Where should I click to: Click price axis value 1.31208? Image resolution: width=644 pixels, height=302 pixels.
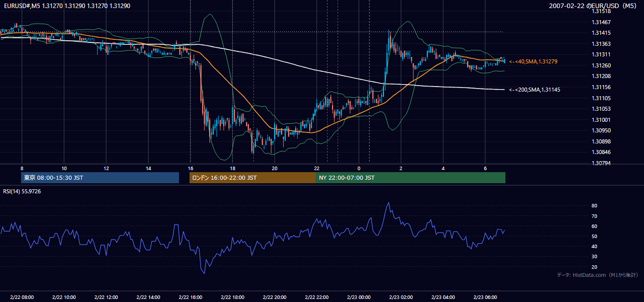(602, 76)
